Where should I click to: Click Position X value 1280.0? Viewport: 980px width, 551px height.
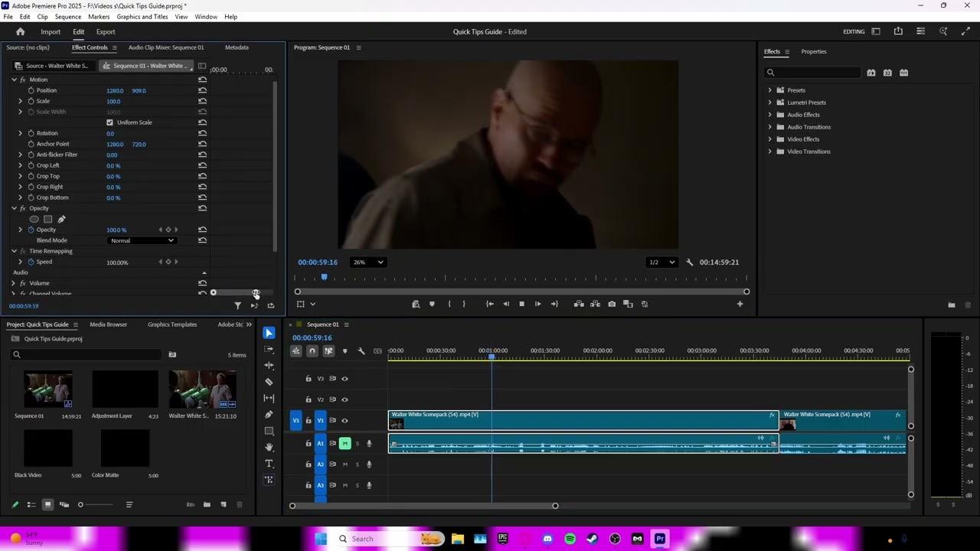pyautogui.click(x=115, y=90)
